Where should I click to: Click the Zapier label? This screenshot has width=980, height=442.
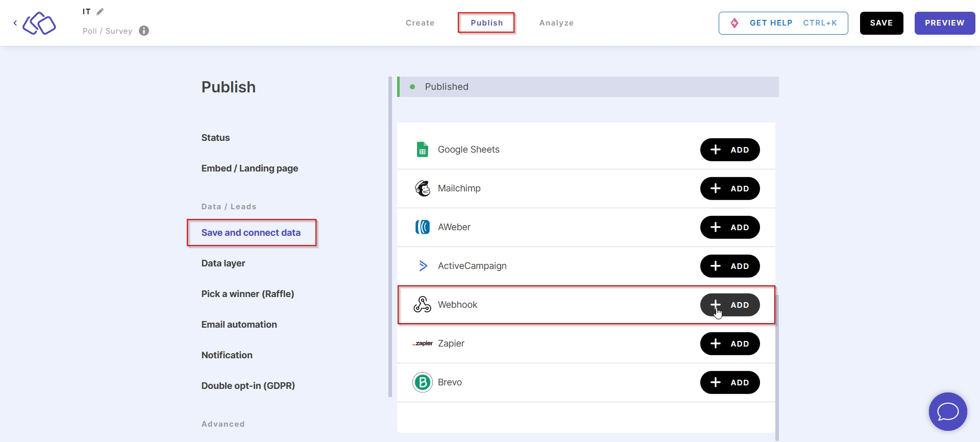[451, 343]
